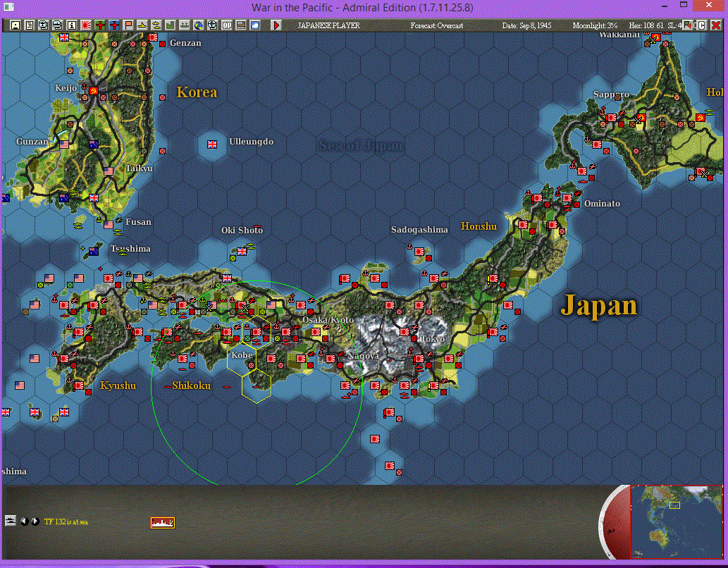Select the Soviet flag base at Keijo
728x568 pixels.
coord(93,91)
